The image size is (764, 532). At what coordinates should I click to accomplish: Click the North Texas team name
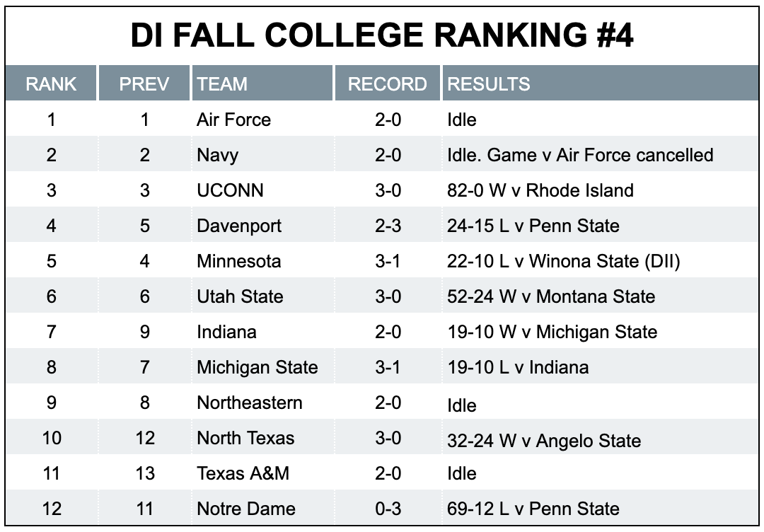[x=245, y=438]
